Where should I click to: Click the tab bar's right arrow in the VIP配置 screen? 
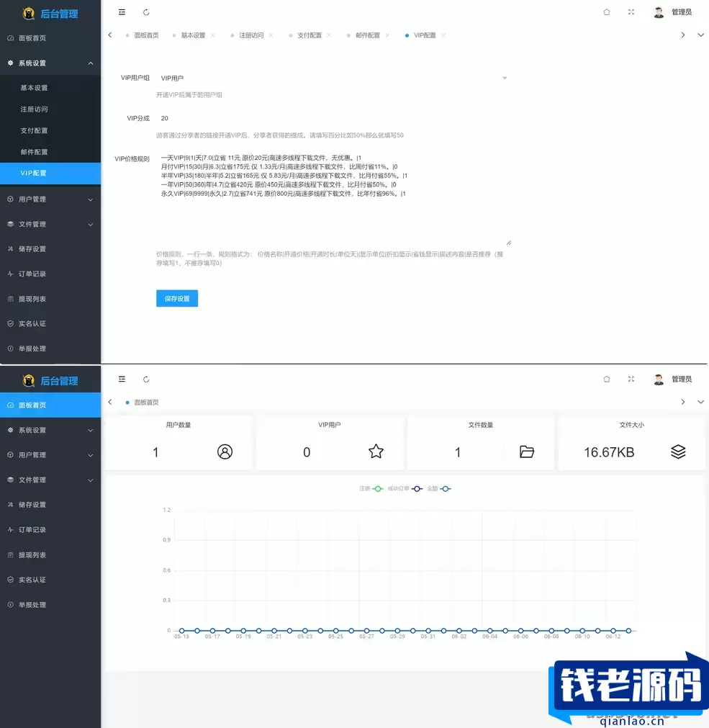[683, 35]
